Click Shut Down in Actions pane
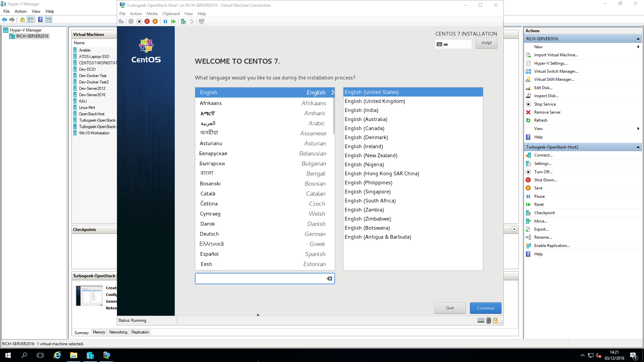644x362 pixels. (x=545, y=180)
